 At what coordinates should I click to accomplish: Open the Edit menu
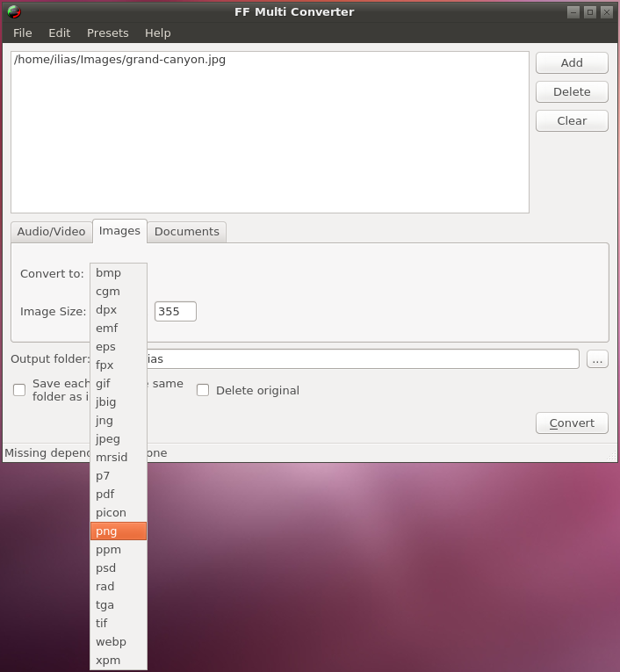tap(59, 33)
